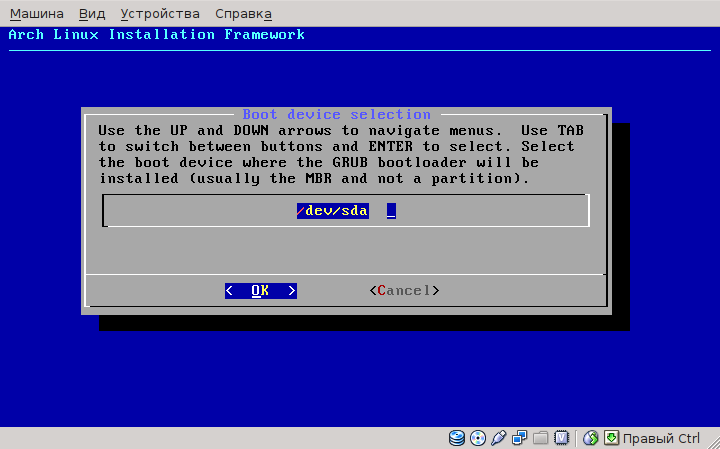Click the USB devices status icon

pos(499,438)
